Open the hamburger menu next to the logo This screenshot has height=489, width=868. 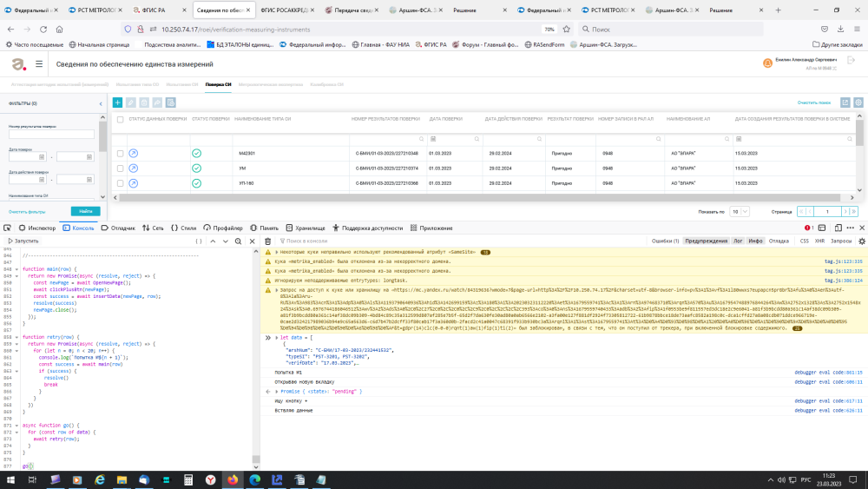pyautogui.click(x=39, y=63)
